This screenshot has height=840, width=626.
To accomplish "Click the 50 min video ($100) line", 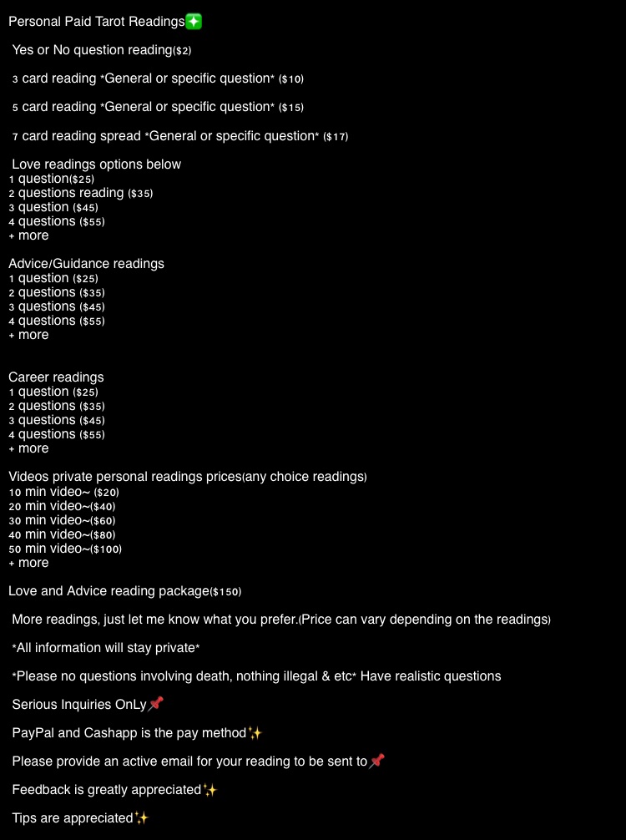I will tap(65, 549).
